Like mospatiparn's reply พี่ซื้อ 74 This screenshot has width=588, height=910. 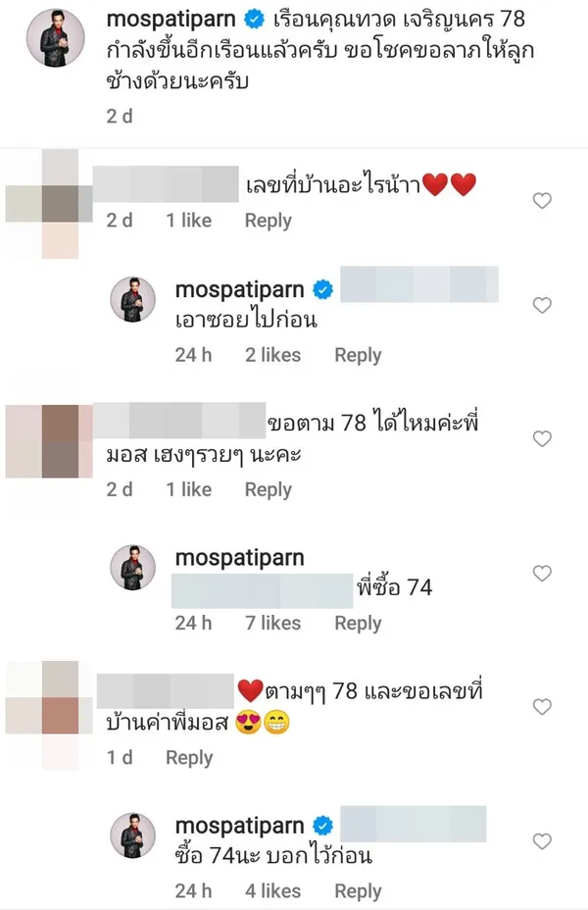click(542, 574)
